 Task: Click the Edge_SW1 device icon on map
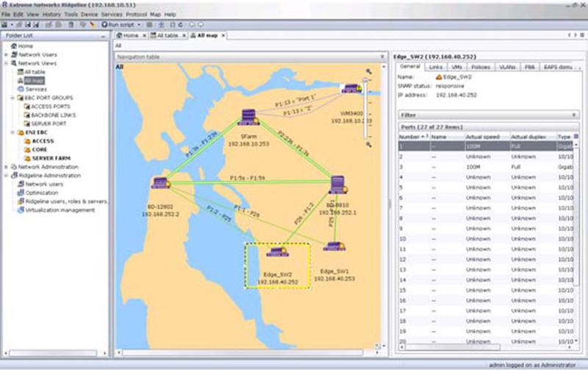pyautogui.click(x=334, y=246)
